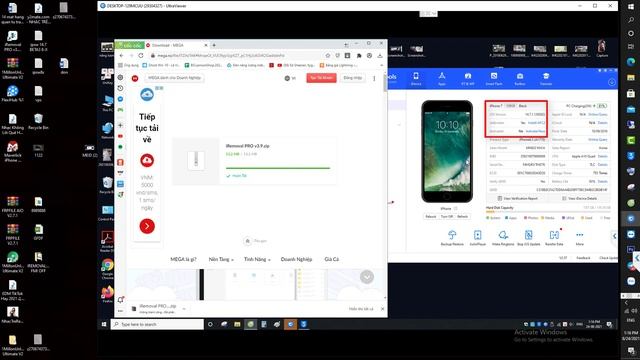Click the zip file thumbnail on MEGA

[x=196, y=160]
